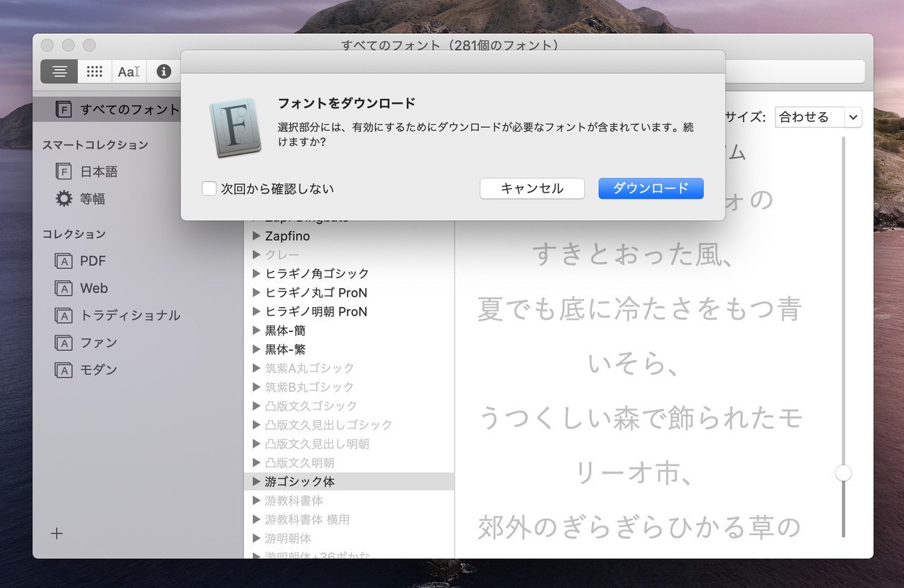Select the 日本語 smart collection
The image size is (904, 588).
click(x=98, y=172)
